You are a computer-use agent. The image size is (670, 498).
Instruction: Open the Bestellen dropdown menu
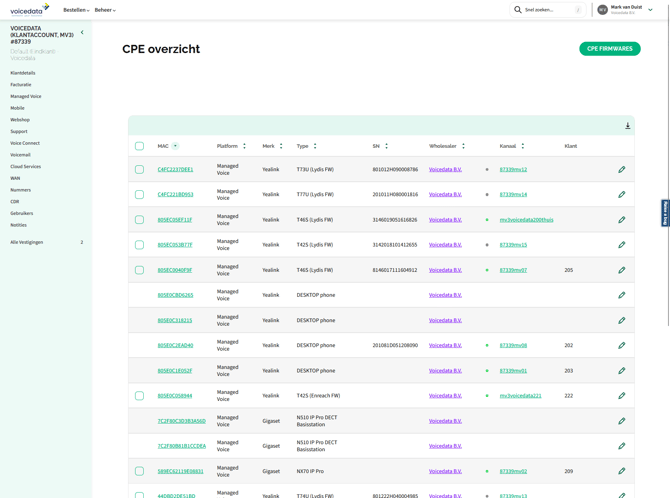tap(76, 10)
